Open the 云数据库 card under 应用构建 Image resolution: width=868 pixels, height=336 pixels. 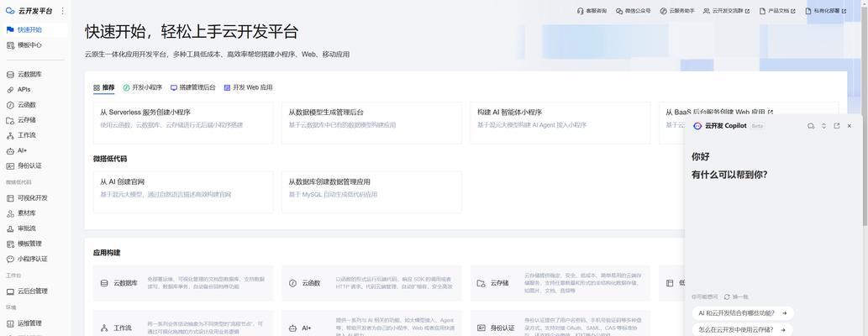click(x=183, y=283)
